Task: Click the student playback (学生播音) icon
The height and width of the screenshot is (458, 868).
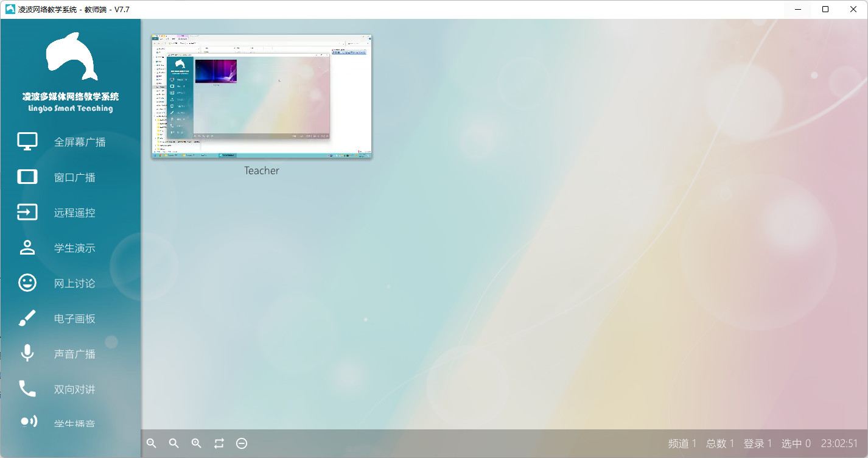Action: click(x=28, y=421)
